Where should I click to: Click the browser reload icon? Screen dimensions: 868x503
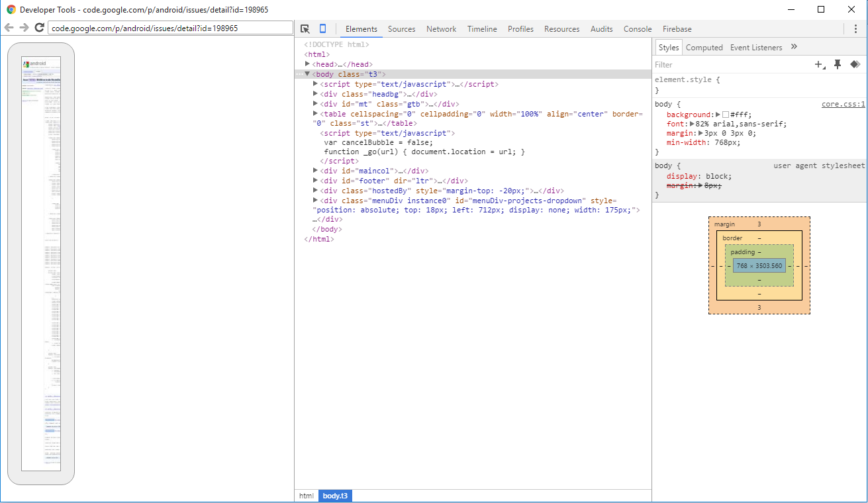(39, 28)
